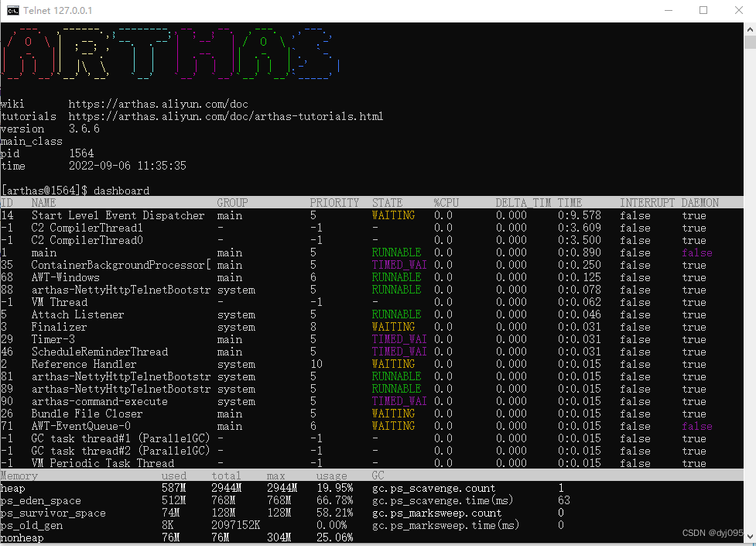Click the dashboard command at the prompt

point(121,191)
